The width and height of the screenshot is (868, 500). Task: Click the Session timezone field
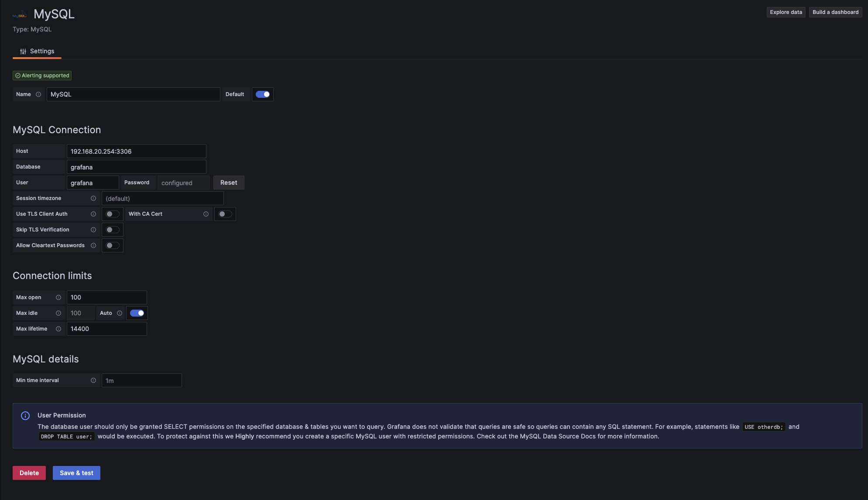163,198
